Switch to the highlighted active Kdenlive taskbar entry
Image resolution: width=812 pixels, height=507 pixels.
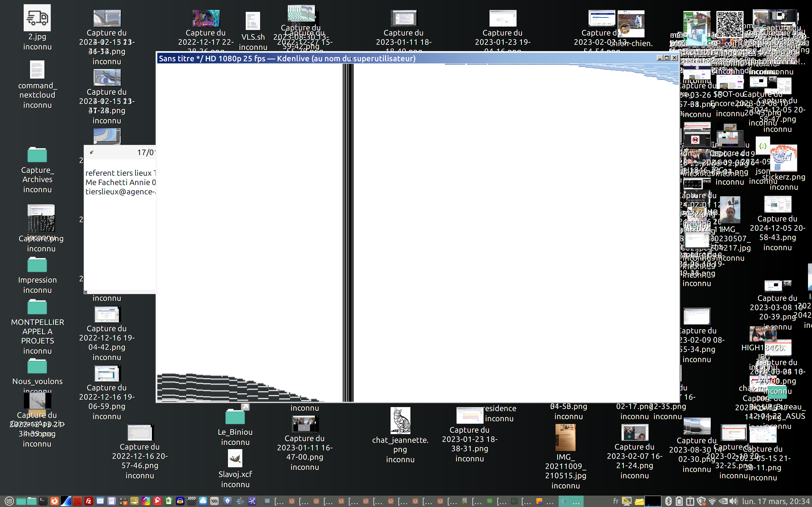[x=571, y=501]
